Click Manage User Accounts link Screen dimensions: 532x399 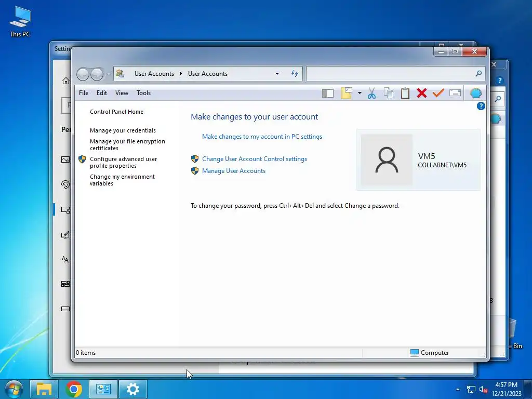coord(234,170)
